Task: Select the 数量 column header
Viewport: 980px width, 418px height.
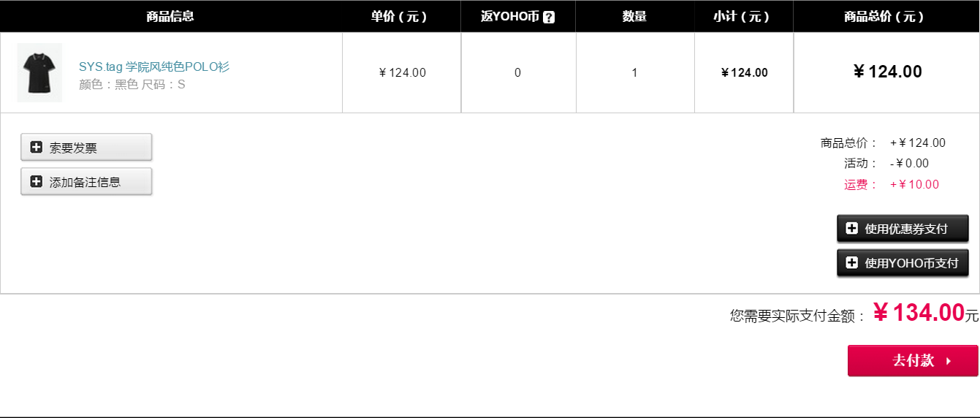Action: pos(634,16)
